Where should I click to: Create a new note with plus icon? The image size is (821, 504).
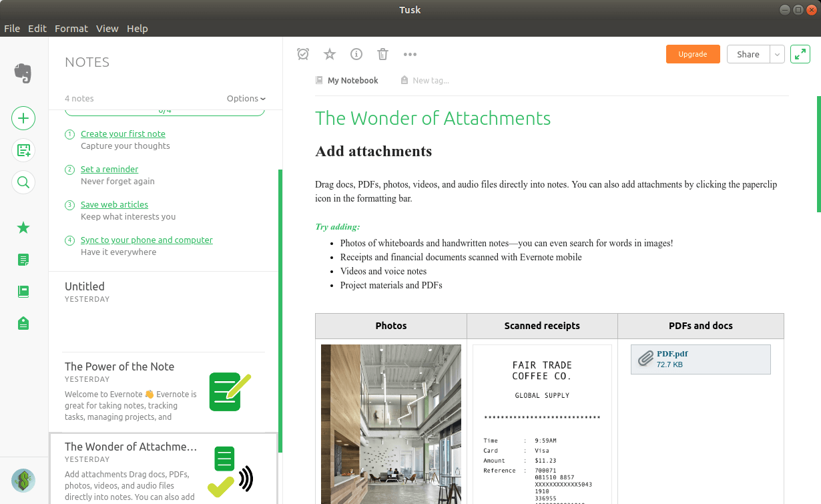23,118
